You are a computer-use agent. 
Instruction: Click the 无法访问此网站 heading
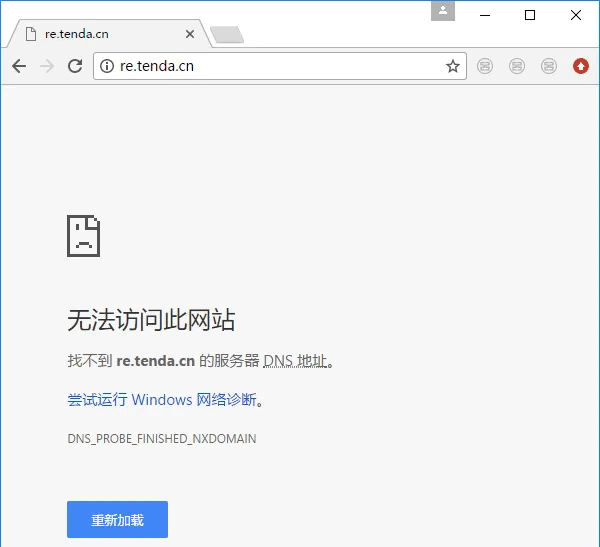[151, 320]
